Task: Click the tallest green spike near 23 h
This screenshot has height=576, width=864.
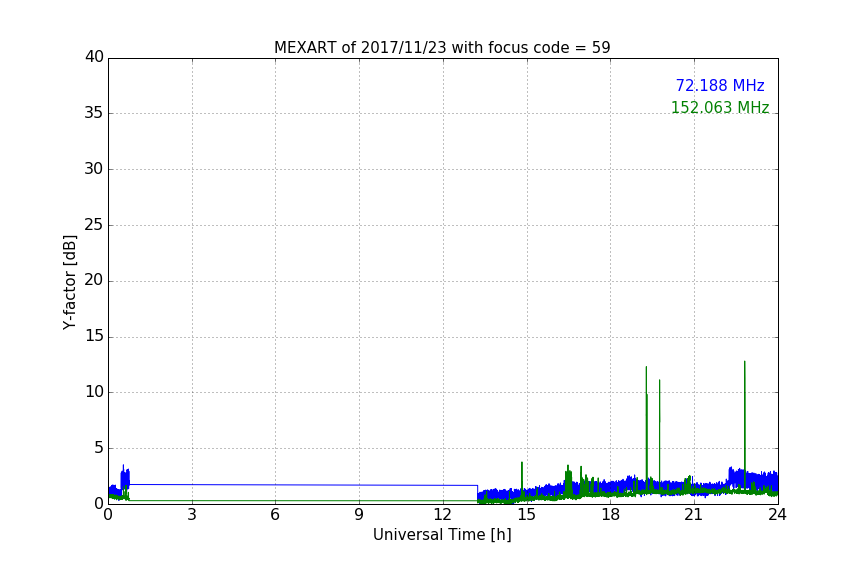Action: pos(744,424)
